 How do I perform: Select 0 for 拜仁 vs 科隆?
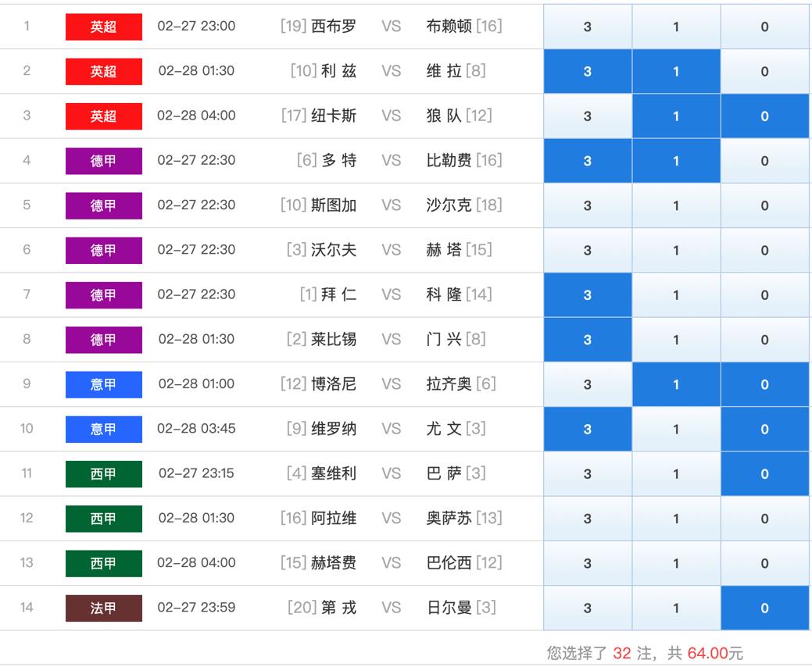[765, 295]
